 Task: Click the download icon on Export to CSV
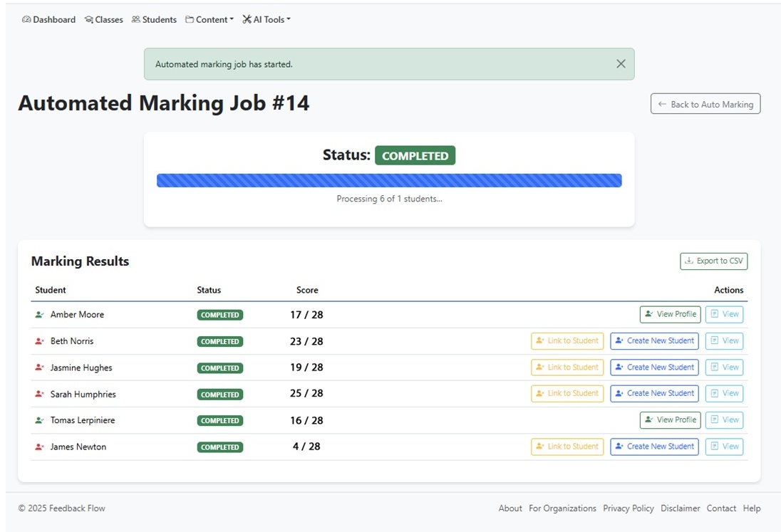tap(691, 261)
